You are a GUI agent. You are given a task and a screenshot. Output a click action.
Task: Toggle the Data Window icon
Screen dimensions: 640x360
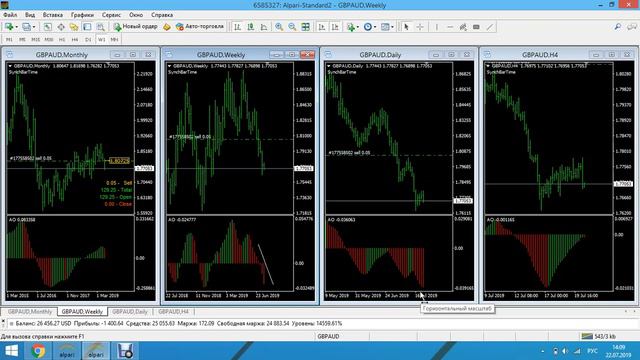tap(61, 27)
